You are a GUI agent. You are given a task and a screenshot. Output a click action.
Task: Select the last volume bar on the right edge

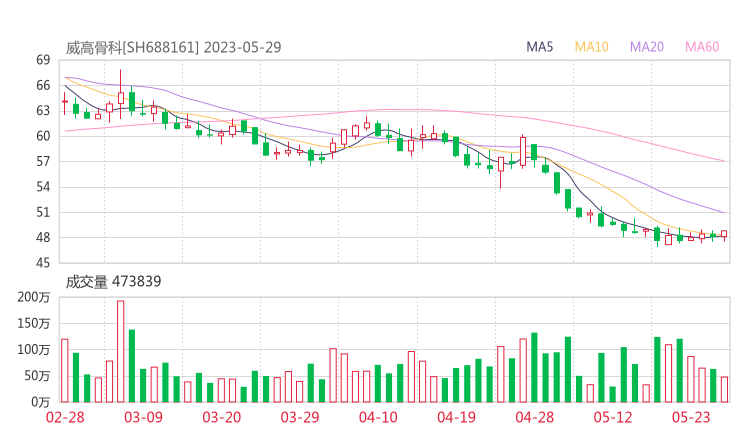pyautogui.click(x=724, y=389)
